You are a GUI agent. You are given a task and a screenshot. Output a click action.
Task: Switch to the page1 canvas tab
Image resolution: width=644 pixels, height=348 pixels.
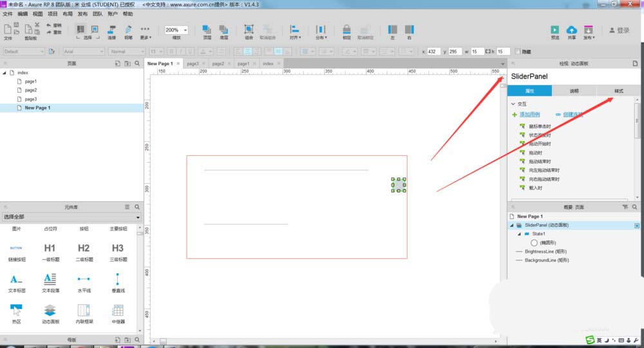(243, 64)
